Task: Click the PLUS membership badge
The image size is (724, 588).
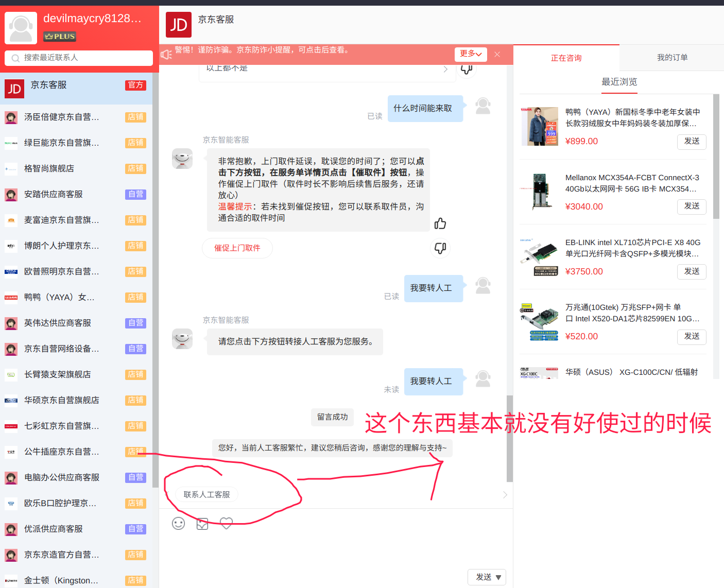Action: tap(60, 37)
